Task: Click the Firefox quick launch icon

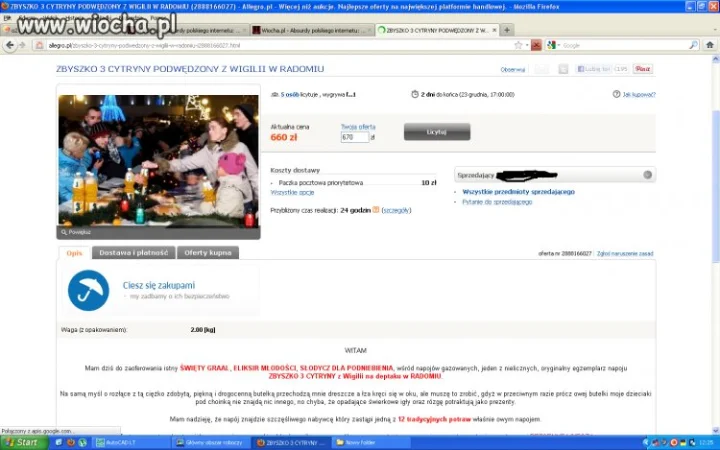Action: (71, 443)
